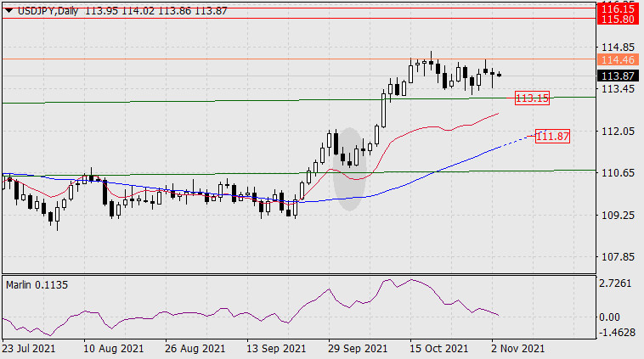
Task: Click the current price 113.87 label
Action: pos(618,76)
